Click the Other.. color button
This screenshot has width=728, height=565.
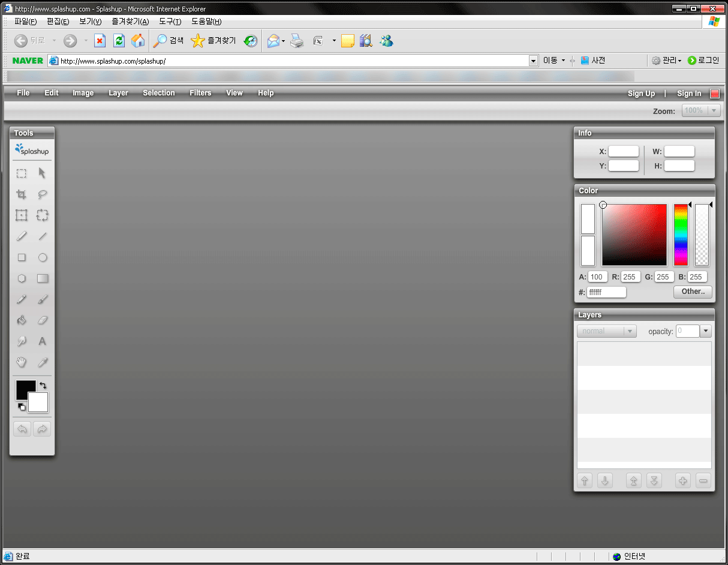pos(693,291)
